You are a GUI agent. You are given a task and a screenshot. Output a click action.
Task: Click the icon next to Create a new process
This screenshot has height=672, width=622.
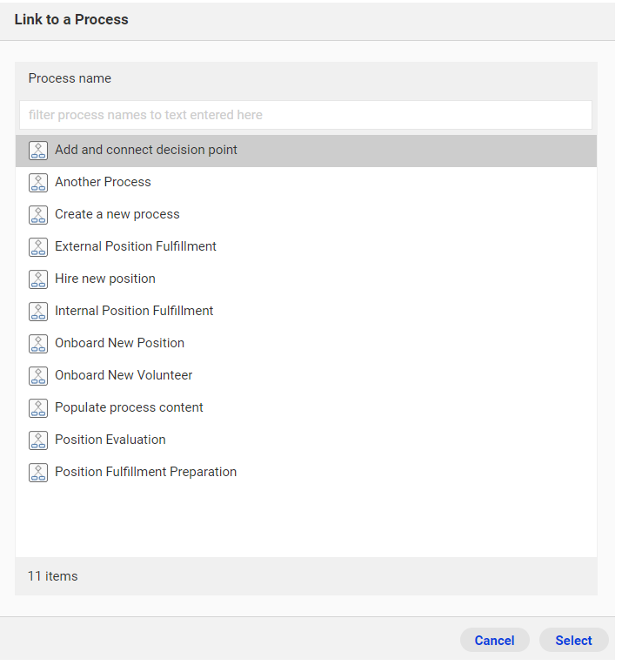pyautogui.click(x=38, y=216)
